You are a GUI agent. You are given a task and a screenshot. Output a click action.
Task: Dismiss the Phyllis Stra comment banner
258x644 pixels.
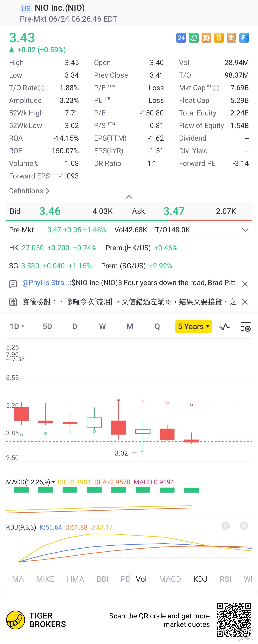coord(245,284)
